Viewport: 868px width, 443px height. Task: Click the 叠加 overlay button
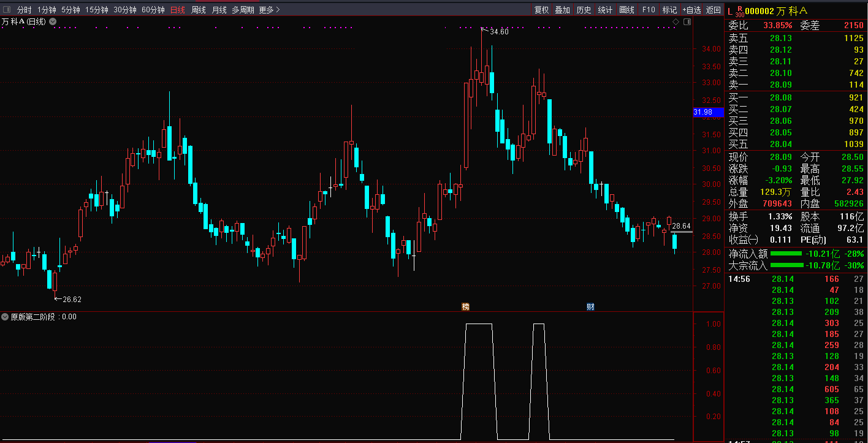pos(562,10)
